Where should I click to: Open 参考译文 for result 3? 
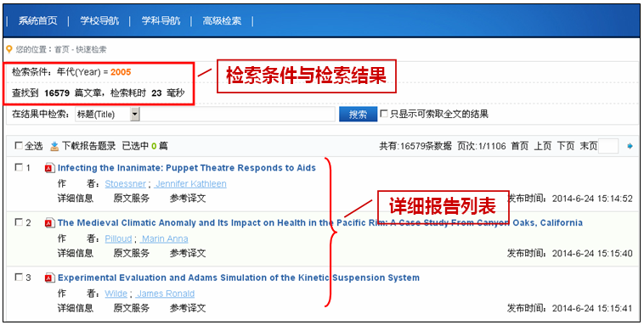point(188,308)
